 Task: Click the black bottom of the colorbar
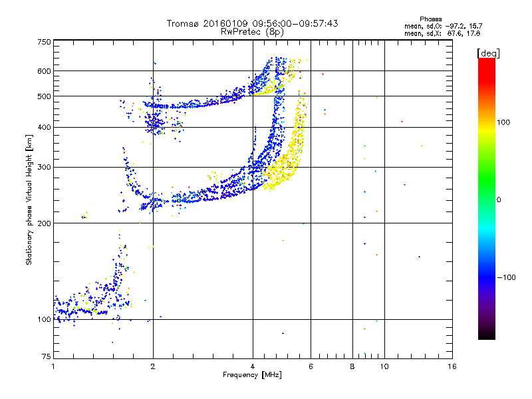click(487, 334)
